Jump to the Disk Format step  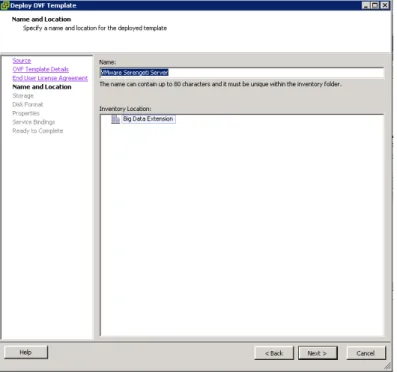pyautogui.click(x=28, y=104)
